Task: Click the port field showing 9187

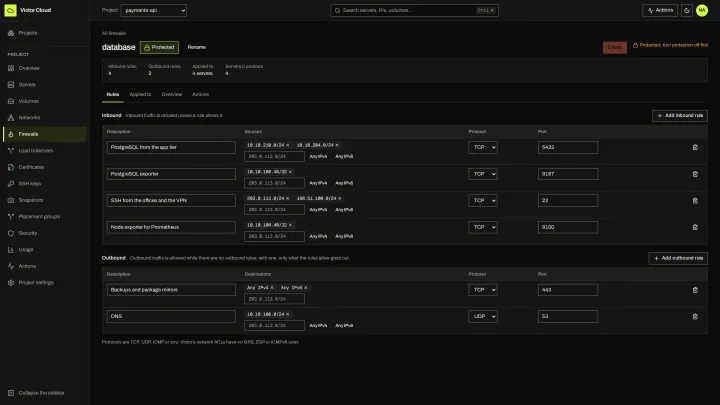Action: tap(568, 174)
